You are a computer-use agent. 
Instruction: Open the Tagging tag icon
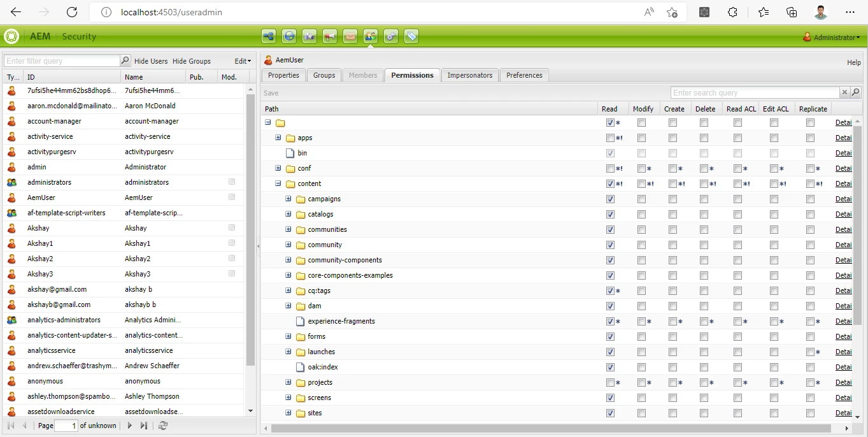411,36
